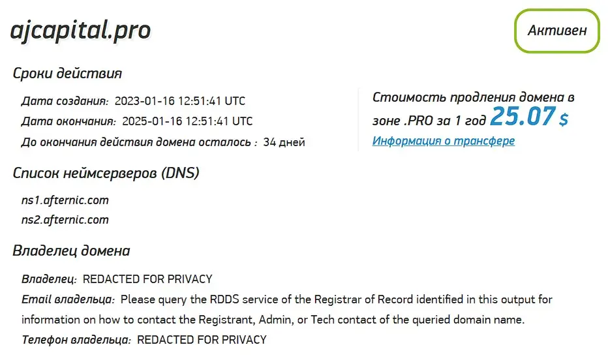Click the "Дата окончания" label
The image size is (610, 364).
(69, 121)
